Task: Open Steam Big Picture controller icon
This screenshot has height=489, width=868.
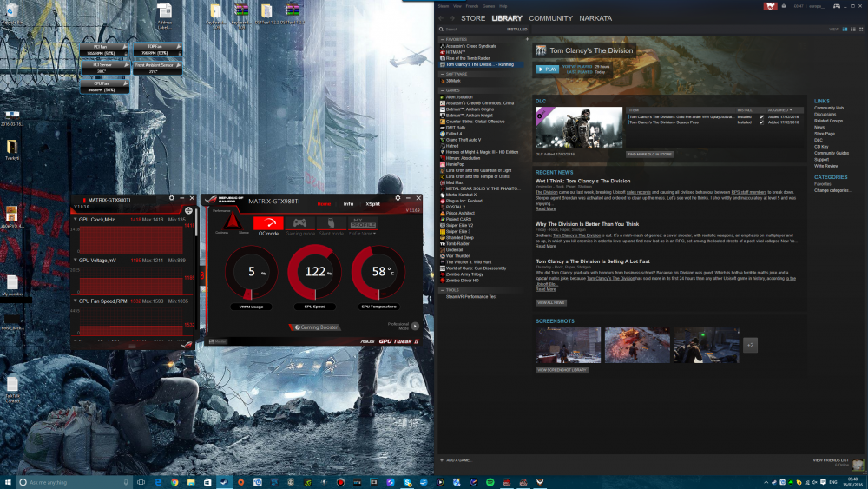Action: (837, 6)
